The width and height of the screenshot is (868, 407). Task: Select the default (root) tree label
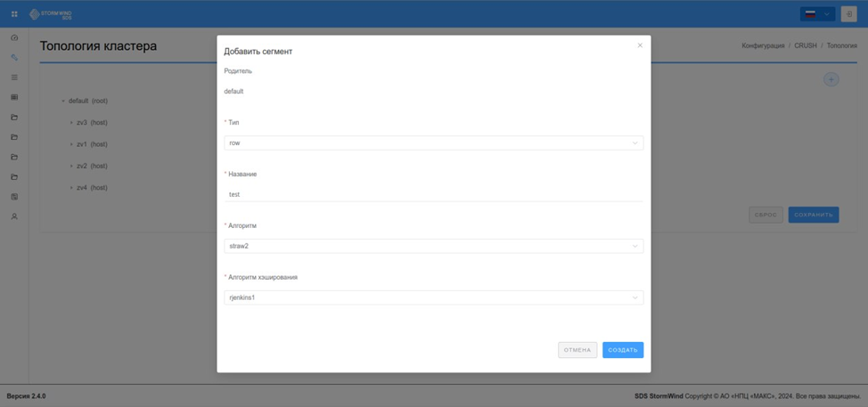pos(88,102)
